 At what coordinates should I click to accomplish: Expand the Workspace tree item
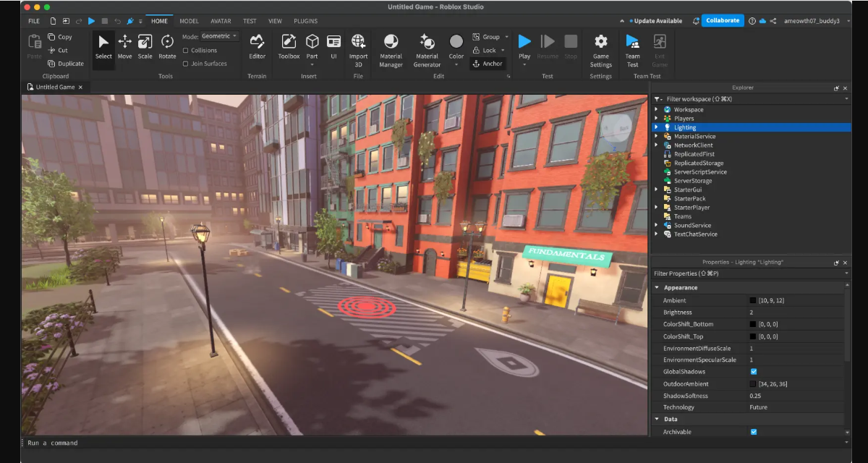(x=655, y=109)
